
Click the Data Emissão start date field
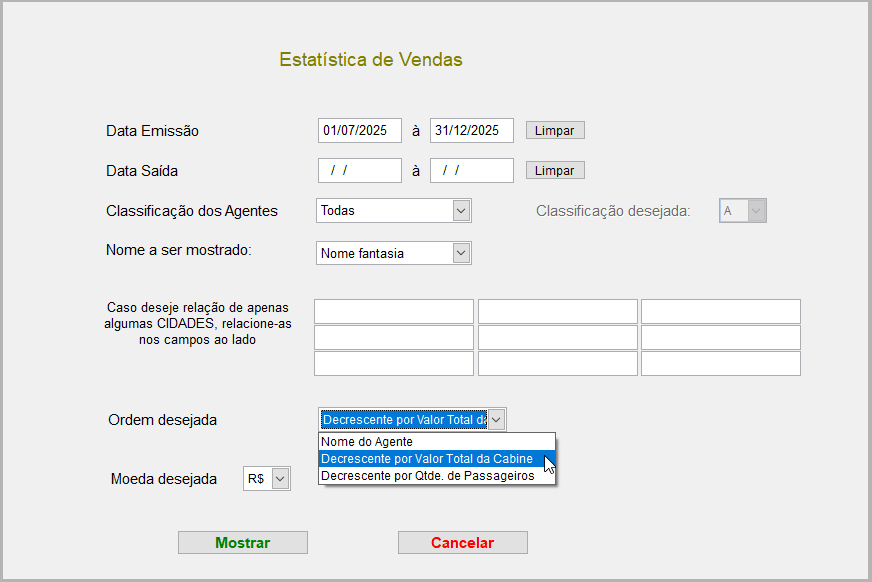coord(359,131)
